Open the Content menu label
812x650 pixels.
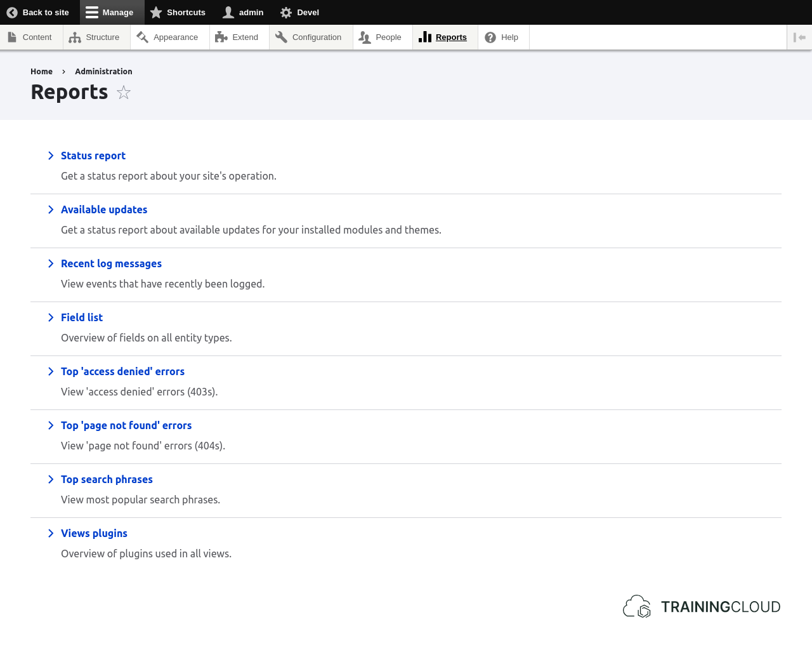click(37, 37)
